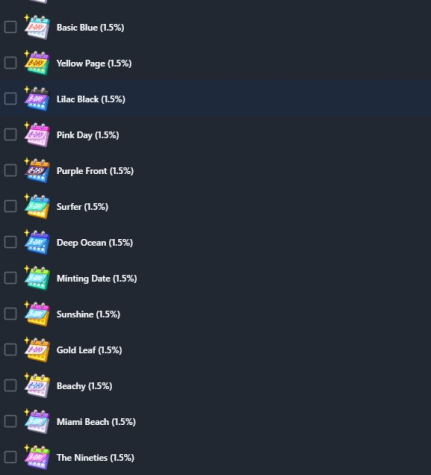Viewport: 431px width, 475px height.
Task: Enable the Minting Date checkbox
Action: click(x=10, y=278)
